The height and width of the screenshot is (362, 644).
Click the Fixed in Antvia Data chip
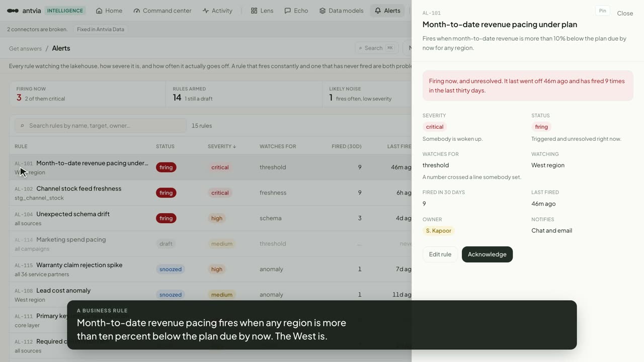[101, 29]
